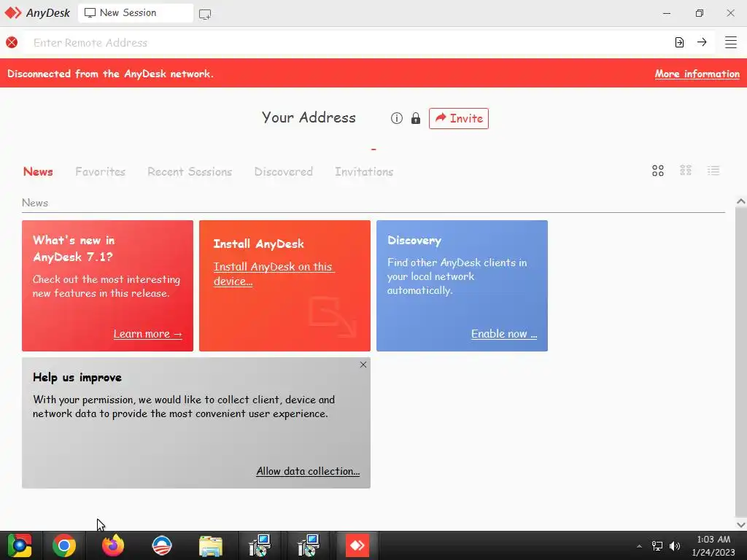Click the scrollbar up arrow

(741, 201)
